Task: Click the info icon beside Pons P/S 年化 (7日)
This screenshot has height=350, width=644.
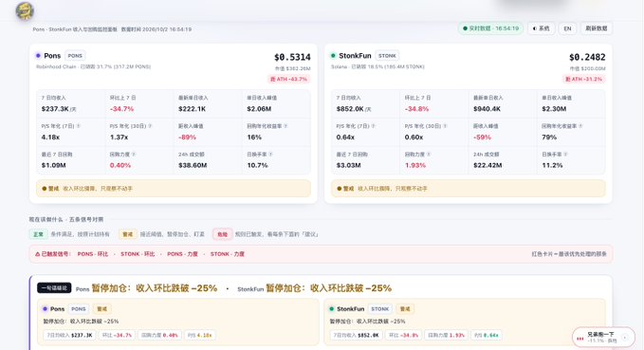Action: [x=79, y=126]
